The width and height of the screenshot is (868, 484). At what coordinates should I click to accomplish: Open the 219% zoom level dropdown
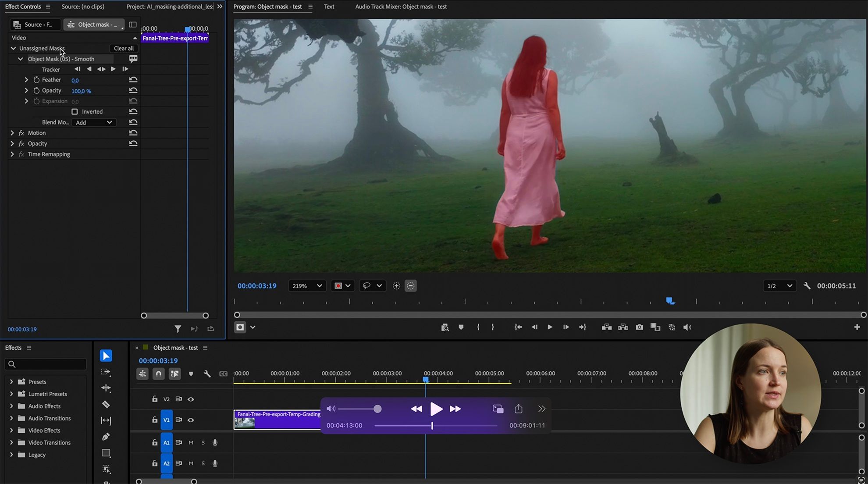(x=307, y=286)
